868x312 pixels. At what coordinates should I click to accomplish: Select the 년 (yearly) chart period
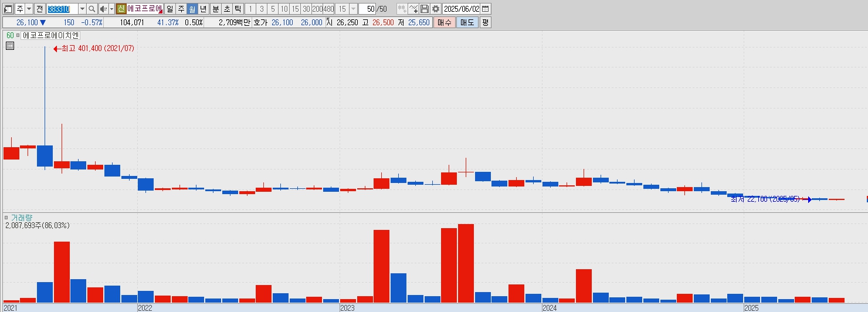tap(203, 9)
